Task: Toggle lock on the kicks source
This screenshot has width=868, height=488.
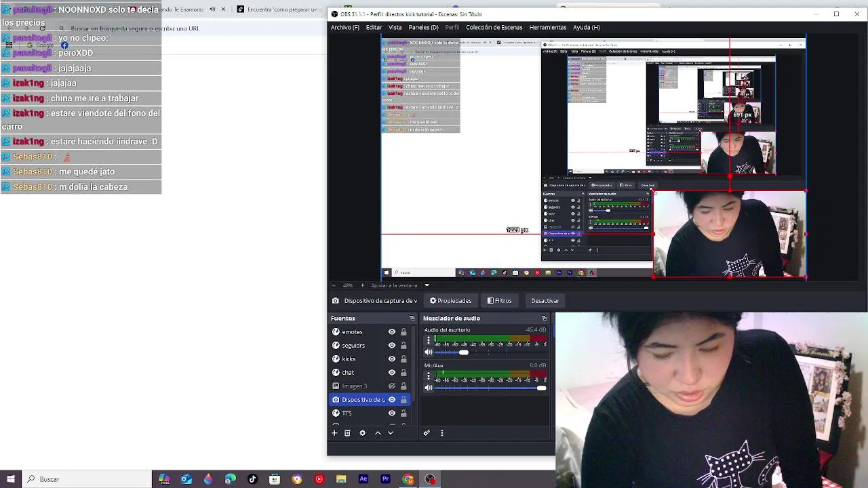Action: (403, 359)
